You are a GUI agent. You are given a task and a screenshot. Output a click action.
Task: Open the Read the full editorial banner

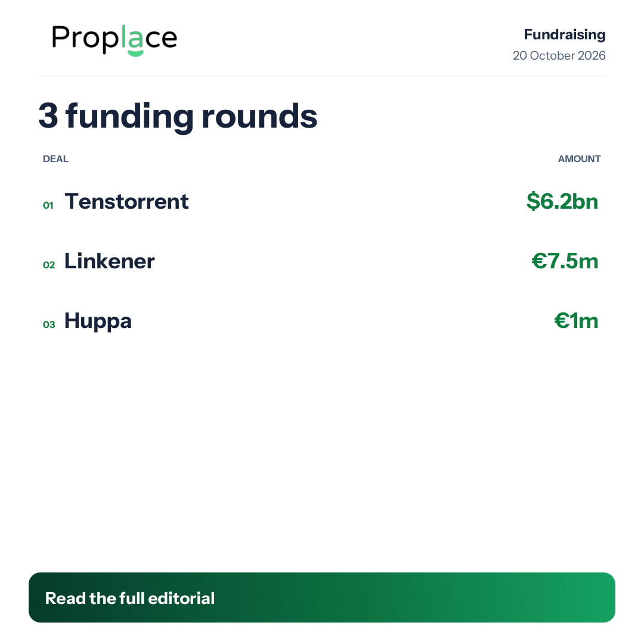click(x=321, y=597)
